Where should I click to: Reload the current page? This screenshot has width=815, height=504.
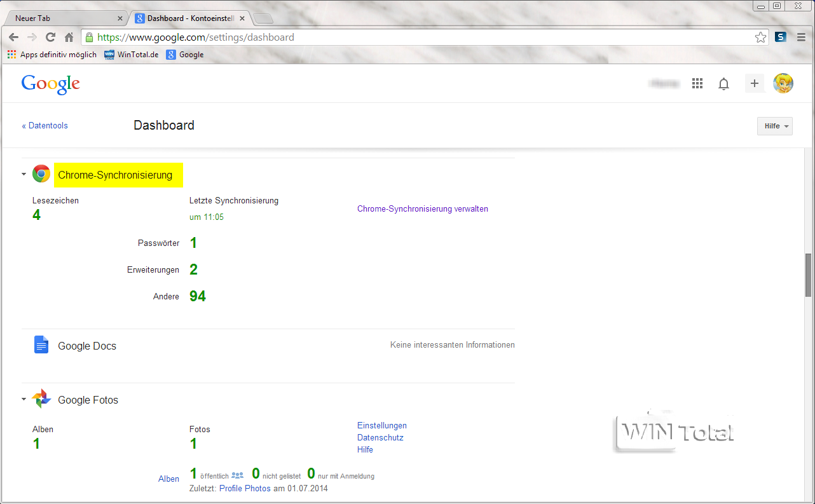50,37
